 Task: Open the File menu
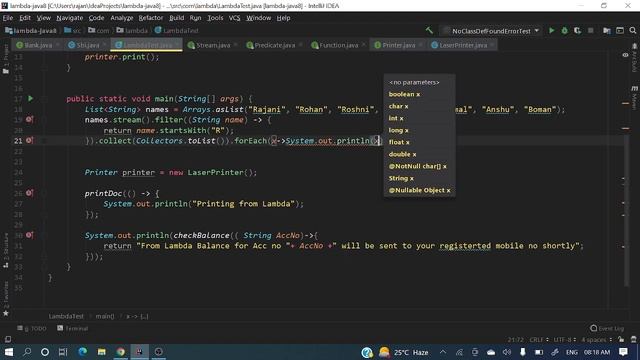click(x=8, y=18)
